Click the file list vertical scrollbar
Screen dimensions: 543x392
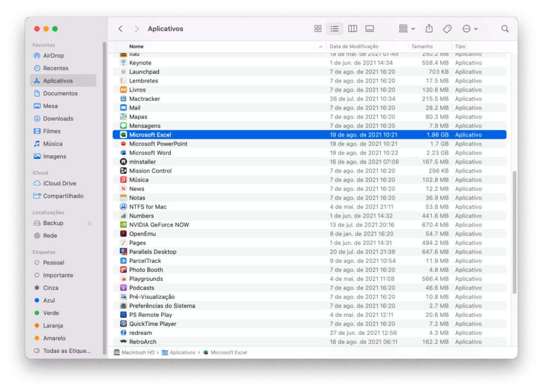(x=514, y=233)
